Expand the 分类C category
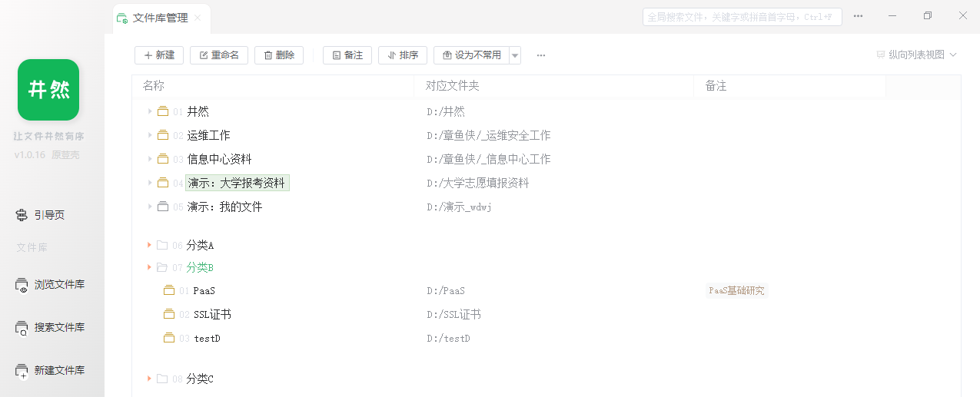 (149, 379)
